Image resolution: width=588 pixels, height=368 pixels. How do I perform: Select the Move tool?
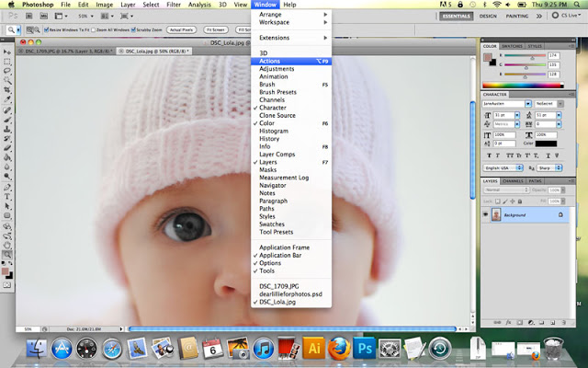click(x=7, y=52)
